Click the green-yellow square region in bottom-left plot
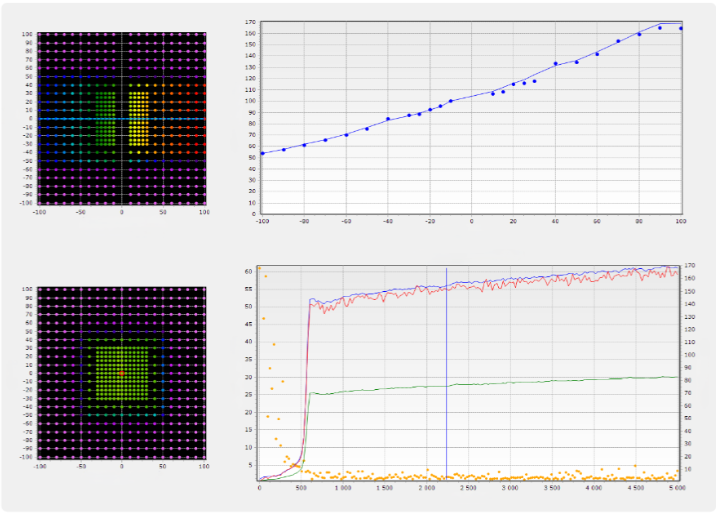The image size is (716, 517). click(x=122, y=372)
